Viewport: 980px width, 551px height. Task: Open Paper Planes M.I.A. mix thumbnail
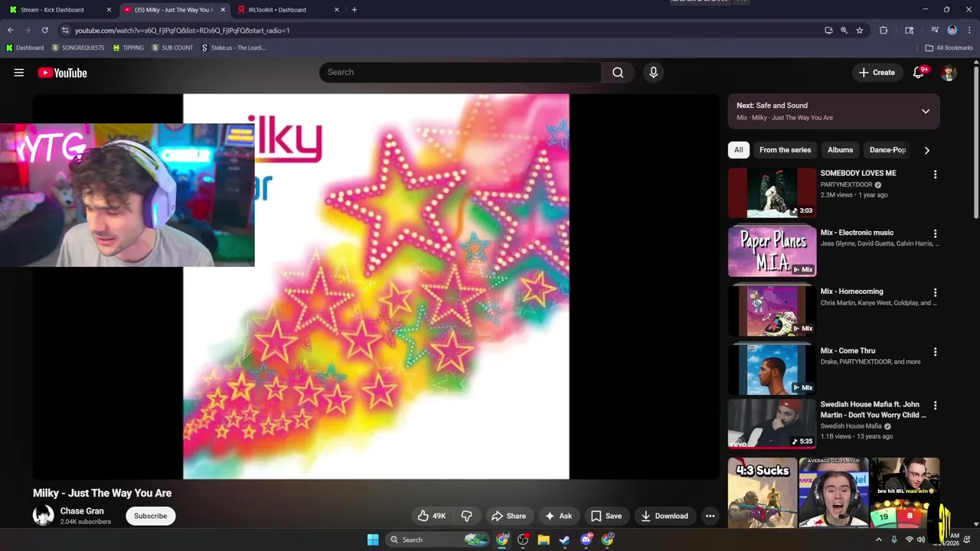click(x=772, y=252)
